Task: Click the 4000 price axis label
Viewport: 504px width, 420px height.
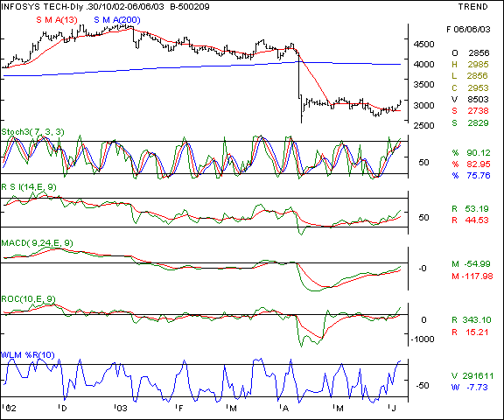Action: pos(423,65)
